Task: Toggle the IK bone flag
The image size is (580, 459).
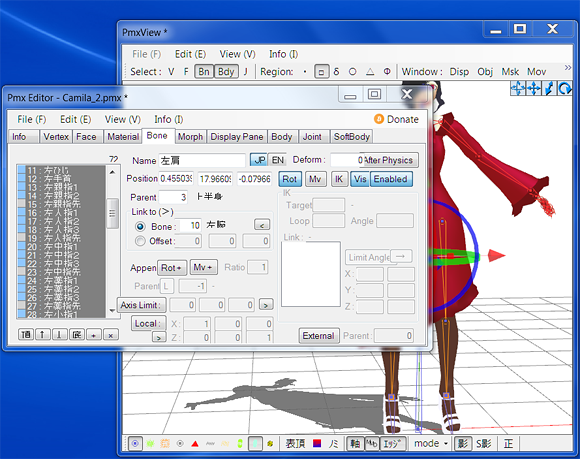Action: pyautogui.click(x=339, y=179)
